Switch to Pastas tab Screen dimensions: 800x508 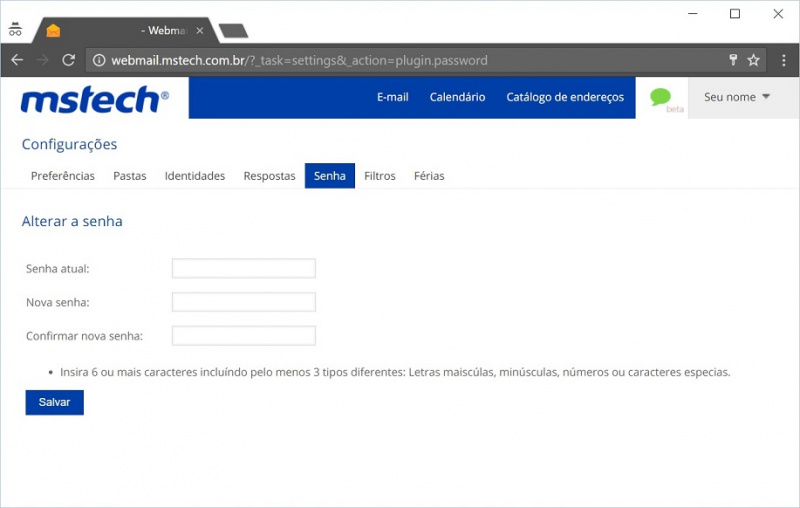[x=130, y=176]
